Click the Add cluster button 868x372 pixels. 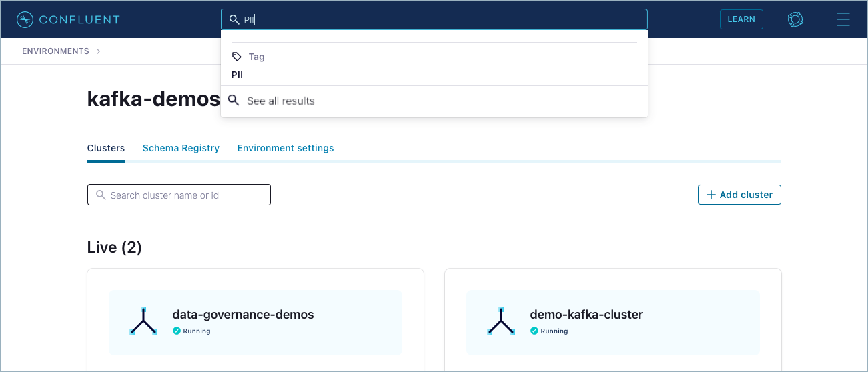coord(739,195)
